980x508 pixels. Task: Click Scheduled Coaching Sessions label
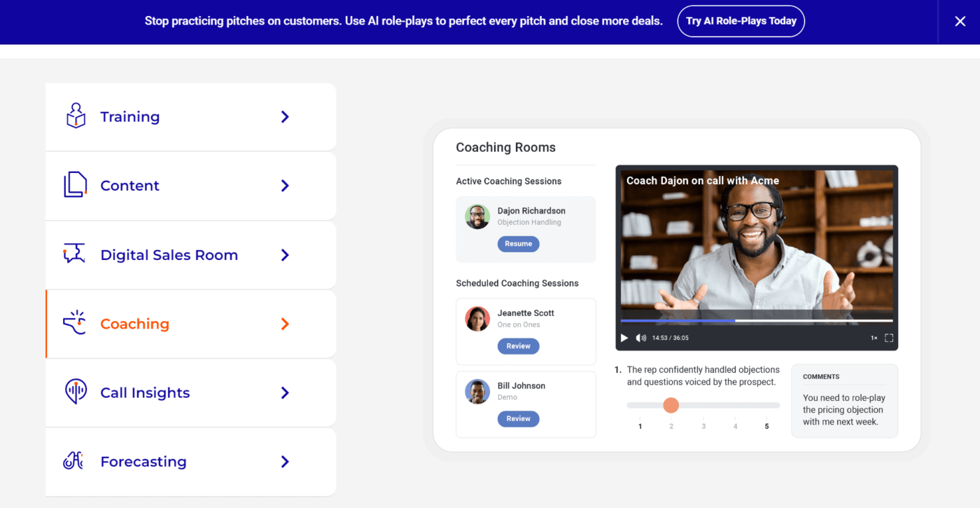tap(517, 284)
